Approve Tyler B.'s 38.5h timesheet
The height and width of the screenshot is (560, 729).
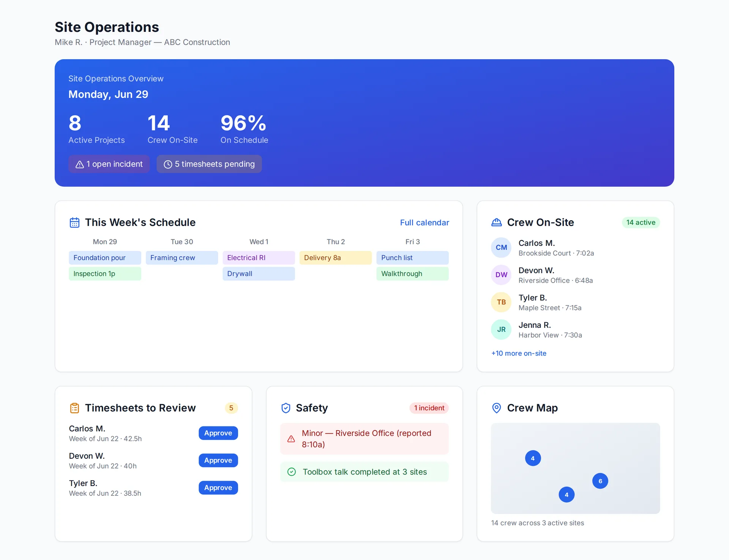(x=218, y=488)
